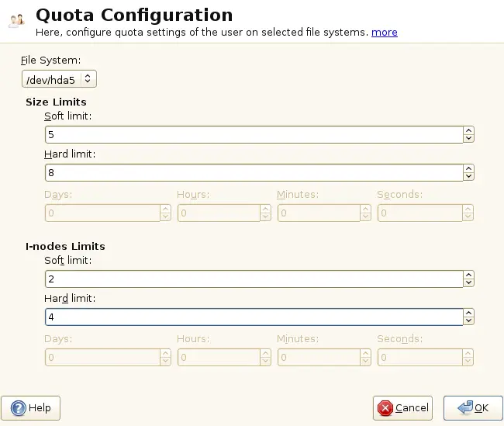The height and width of the screenshot is (426, 504).
Task: Decrease I-nodes Hard limit with down arrow
Action: [468, 320]
